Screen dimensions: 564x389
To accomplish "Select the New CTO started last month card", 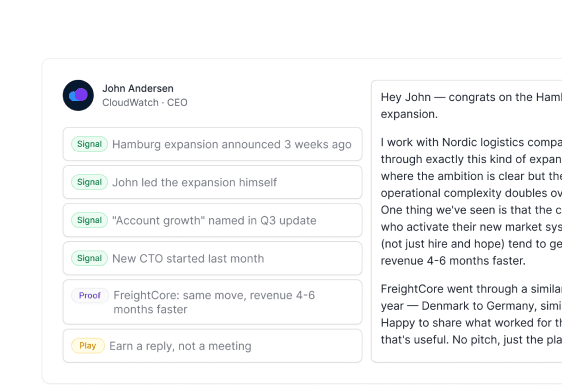I will (212, 258).
